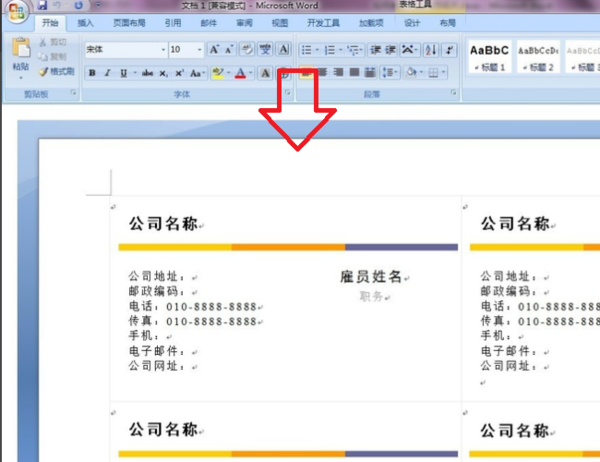Toggle superscript formatting

pos(179,73)
